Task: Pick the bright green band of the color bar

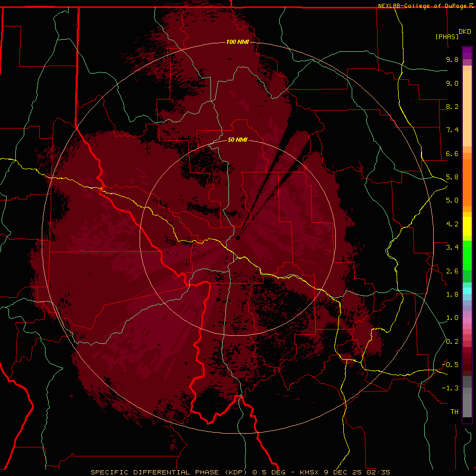Action: coord(467,255)
